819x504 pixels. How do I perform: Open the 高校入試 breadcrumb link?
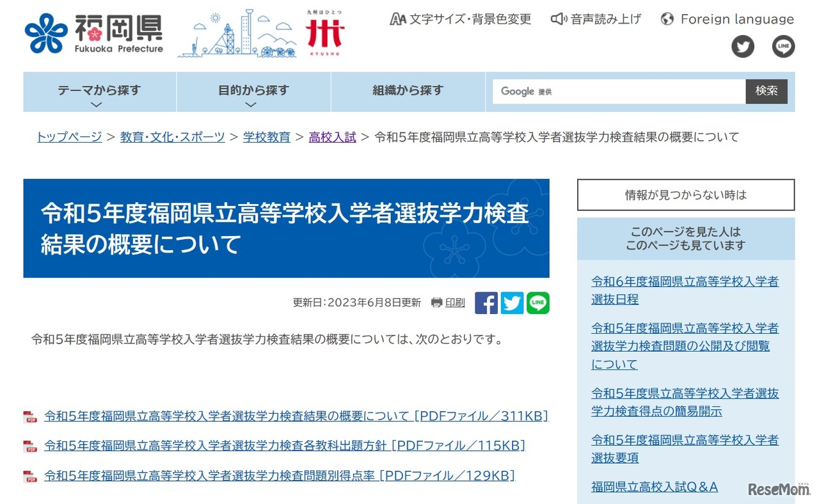tap(332, 137)
